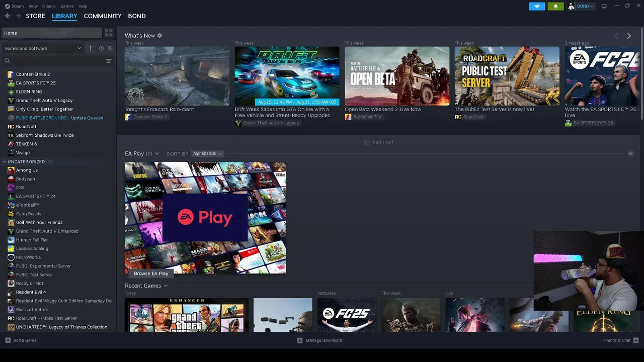
Task: Show previous What's New items arrow
Action: pos(617,36)
